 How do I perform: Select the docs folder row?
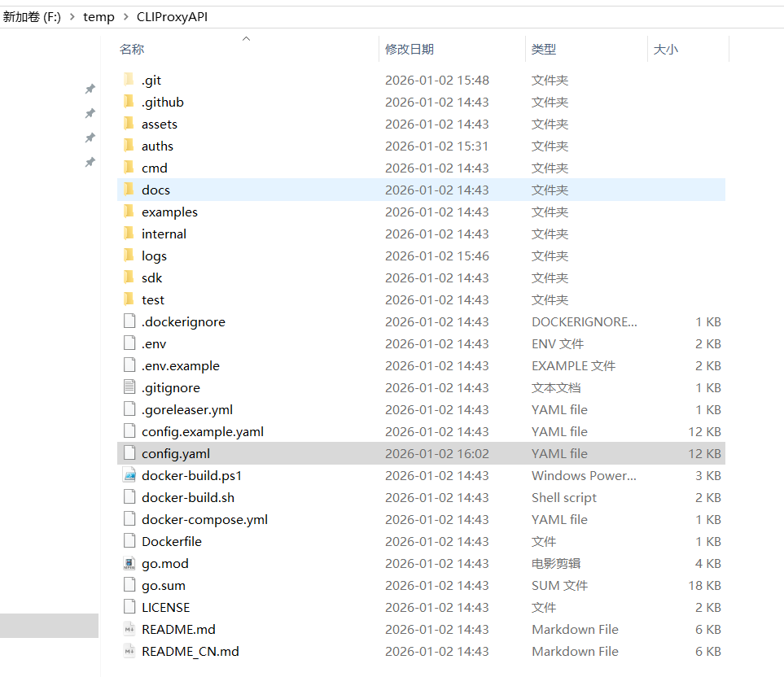coord(421,190)
